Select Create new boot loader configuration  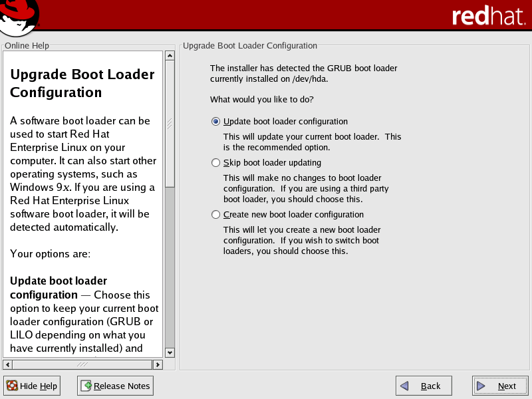215,215
